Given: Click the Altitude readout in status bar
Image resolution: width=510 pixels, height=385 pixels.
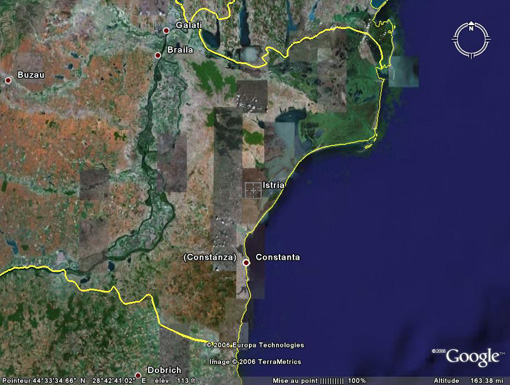Looking at the screenshot, I should point(469,381).
